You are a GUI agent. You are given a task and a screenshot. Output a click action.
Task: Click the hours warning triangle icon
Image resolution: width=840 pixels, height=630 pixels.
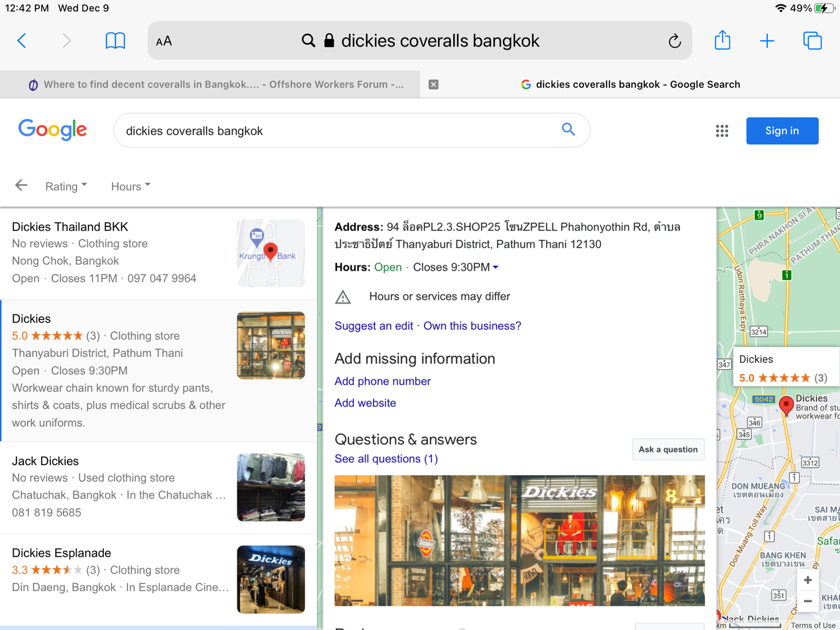click(x=343, y=297)
